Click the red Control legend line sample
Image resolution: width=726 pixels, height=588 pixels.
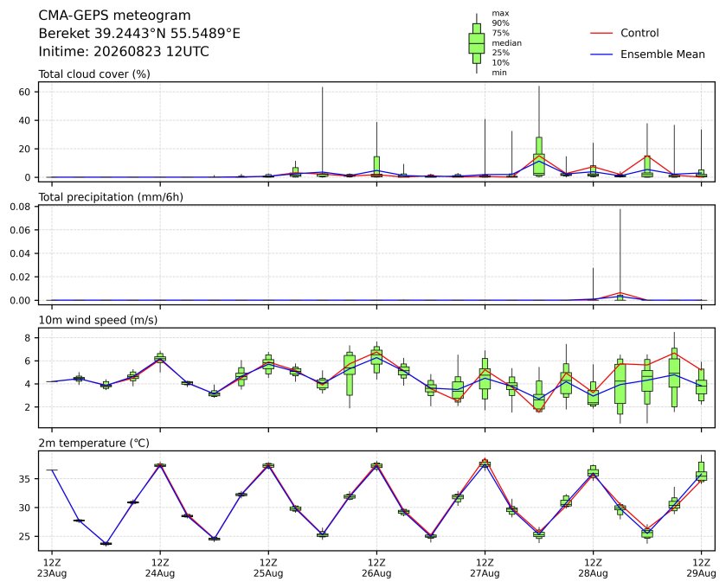pos(601,33)
